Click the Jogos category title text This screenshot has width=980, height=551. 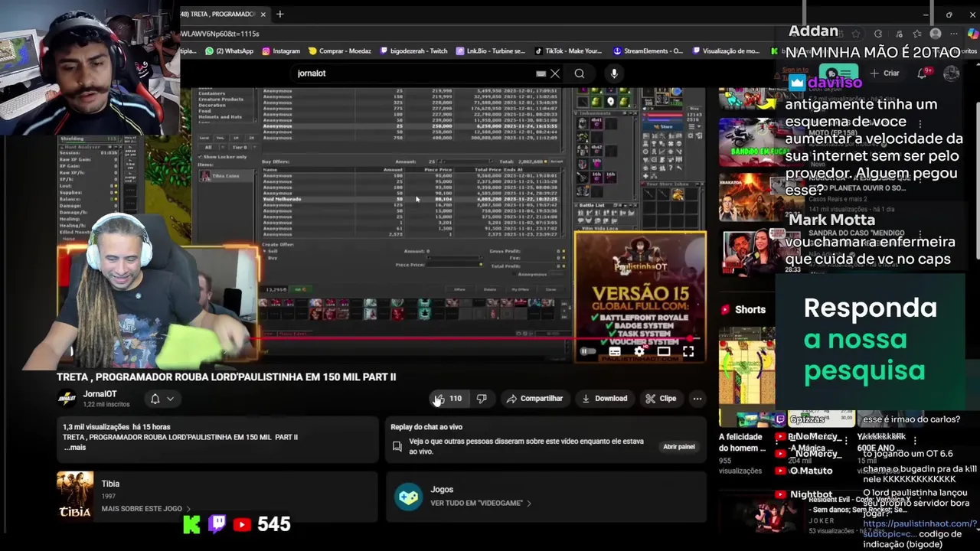pyautogui.click(x=442, y=490)
